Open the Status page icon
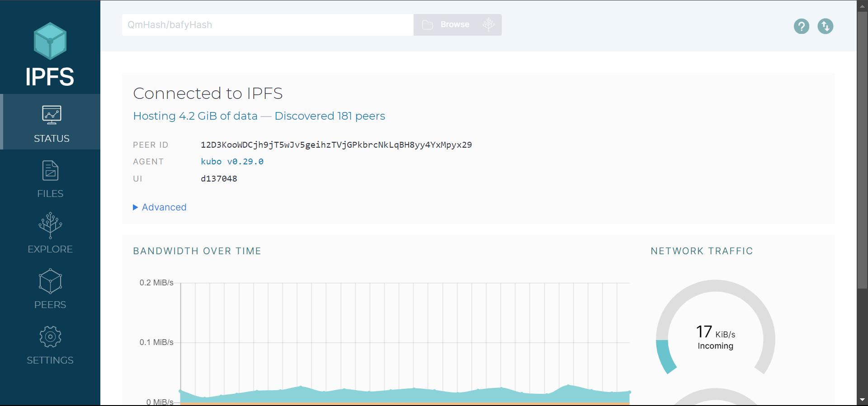This screenshot has width=868, height=406. (x=52, y=115)
